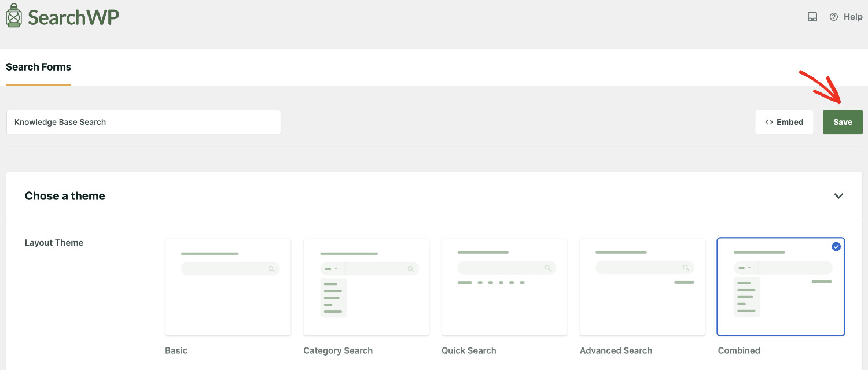
Task: Click the form name input field
Action: tap(144, 122)
